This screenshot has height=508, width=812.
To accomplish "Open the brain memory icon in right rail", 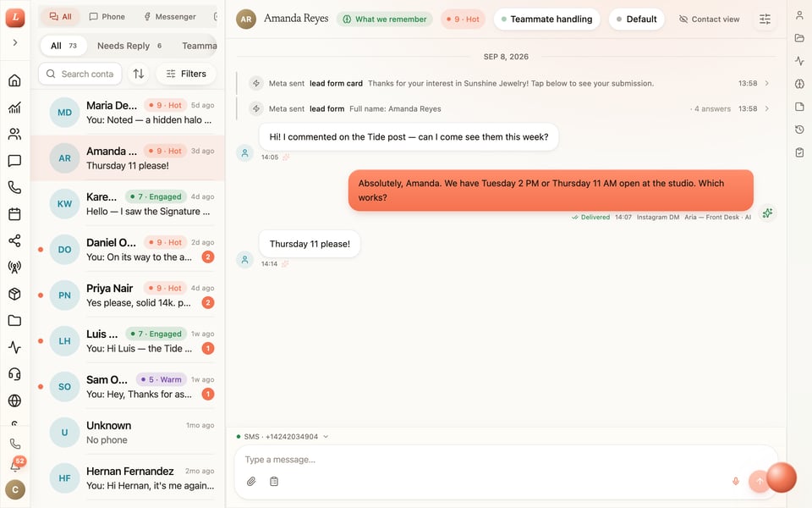I will pyautogui.click(x=799, y=84).
